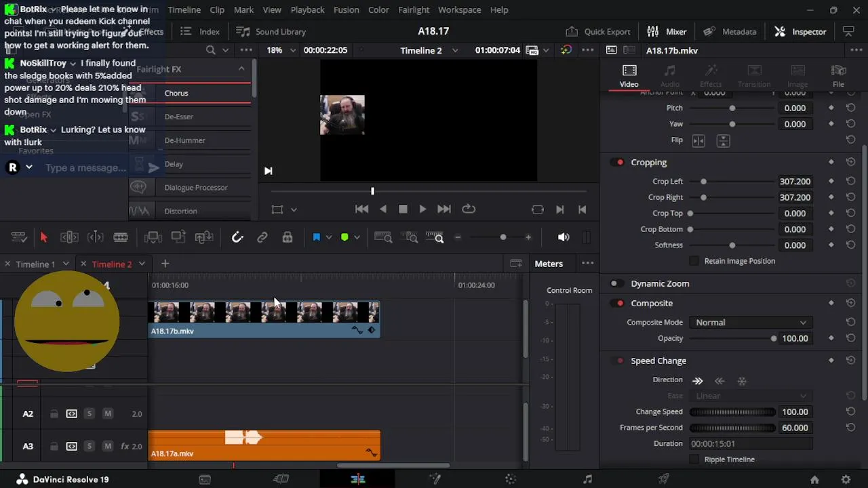Viewport: 868px width, 488px height.
Task: Toggle the Mixer panel button
Action: tap(667, 31)
